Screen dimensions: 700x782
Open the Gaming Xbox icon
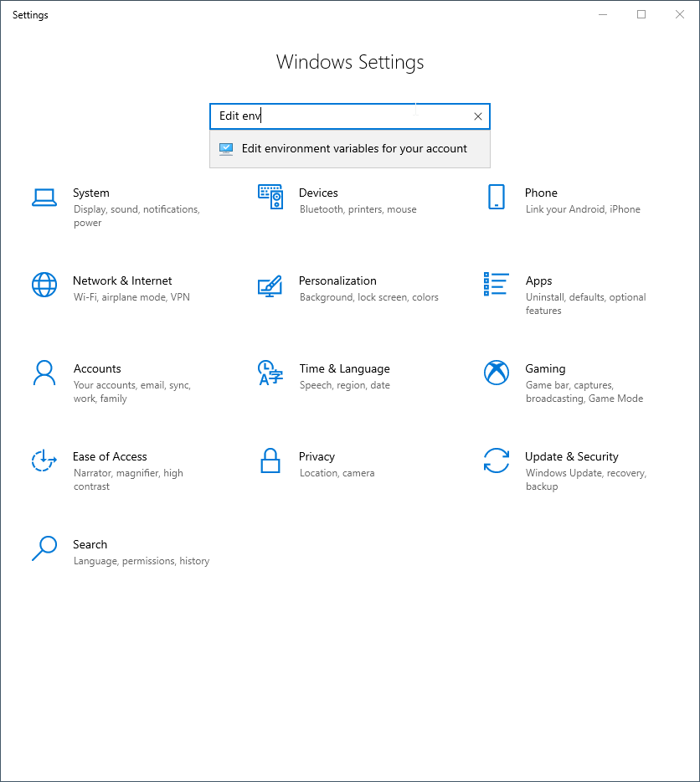(496, 373)
